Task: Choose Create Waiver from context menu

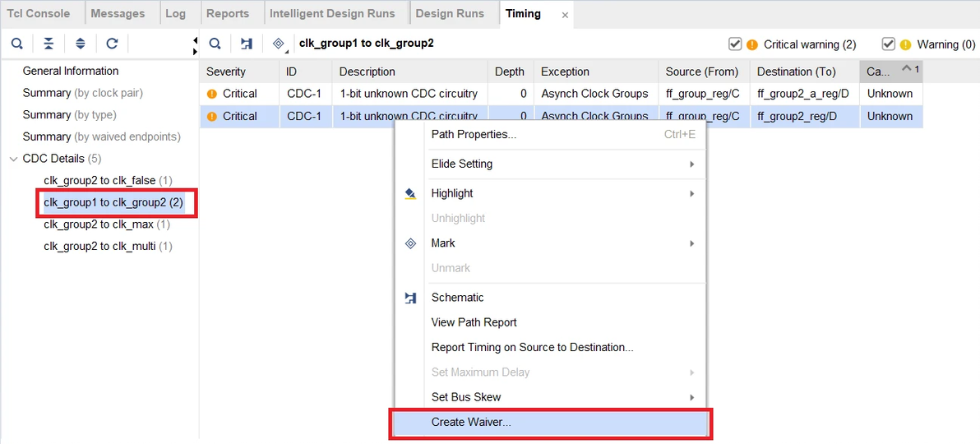Action: 471,422
